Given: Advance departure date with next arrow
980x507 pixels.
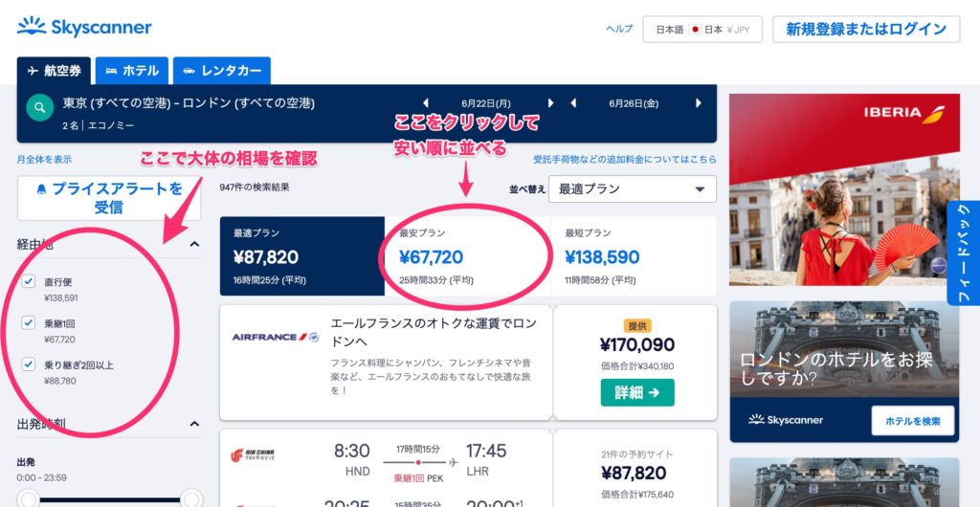Looking at the screenshot, I should [550, 103].
